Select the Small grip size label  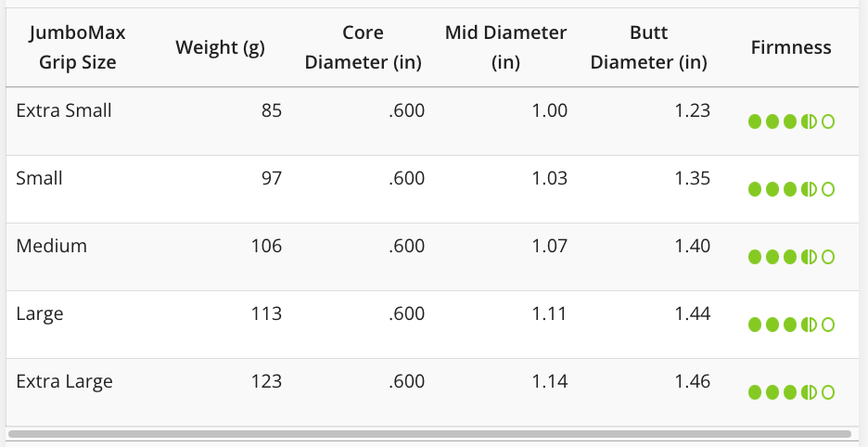click(40, 178)
